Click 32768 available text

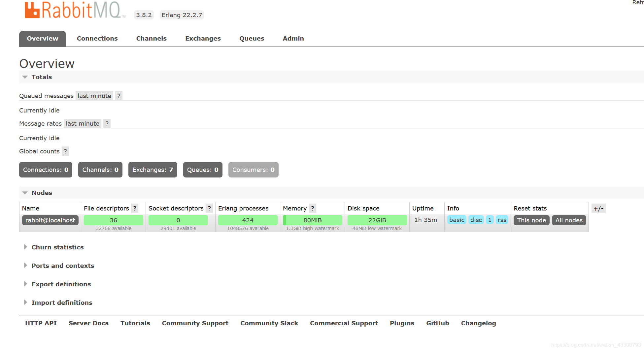pyautogui.click(x=114, y=229)
